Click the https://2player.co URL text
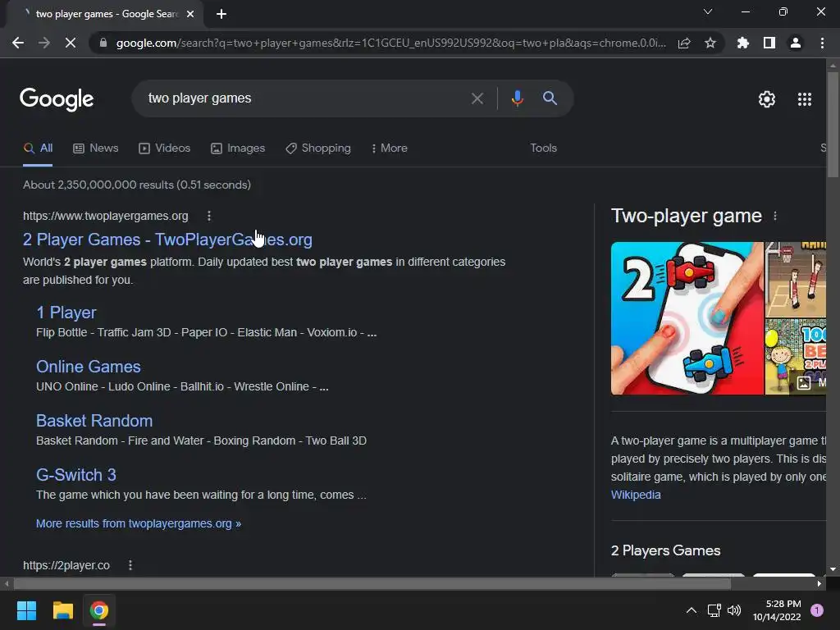Image resolution: width=840 pixels, height=630 pixels. [66, 565]
